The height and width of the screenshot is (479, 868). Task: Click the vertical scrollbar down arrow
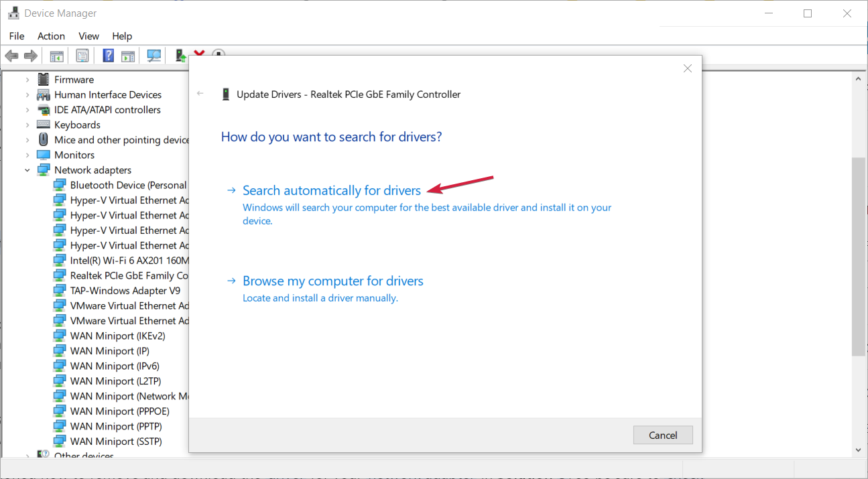click(859, 450)
